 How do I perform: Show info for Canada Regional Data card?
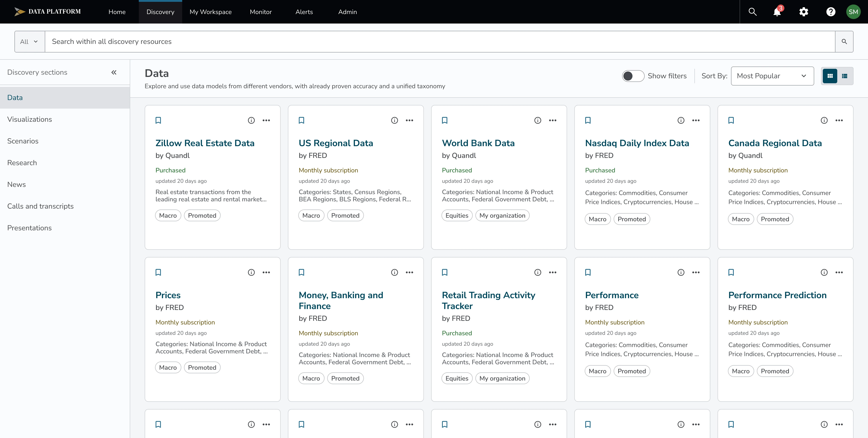(x=824, y=120)
